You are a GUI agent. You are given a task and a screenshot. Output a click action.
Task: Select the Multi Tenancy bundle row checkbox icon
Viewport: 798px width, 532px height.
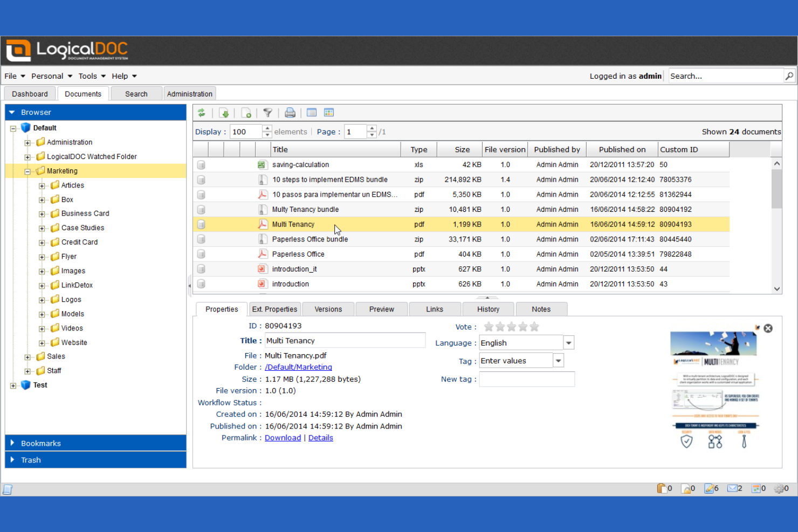pyautogui.click(x=201, y=209)
